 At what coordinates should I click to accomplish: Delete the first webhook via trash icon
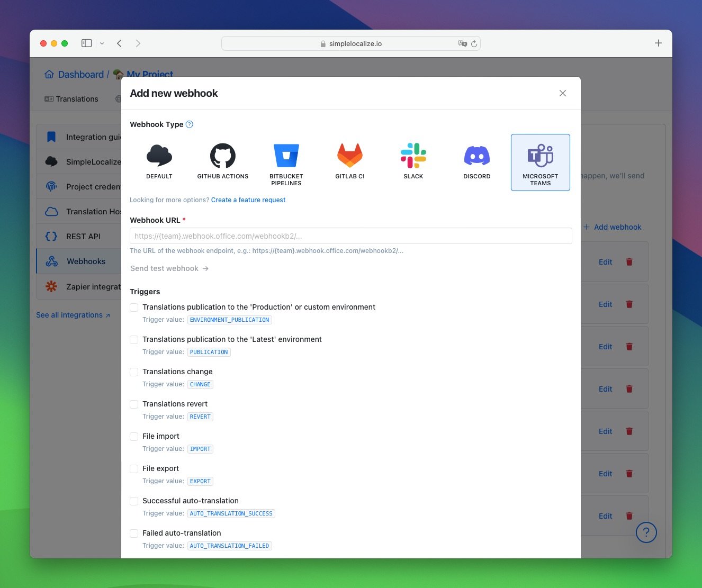629,262
